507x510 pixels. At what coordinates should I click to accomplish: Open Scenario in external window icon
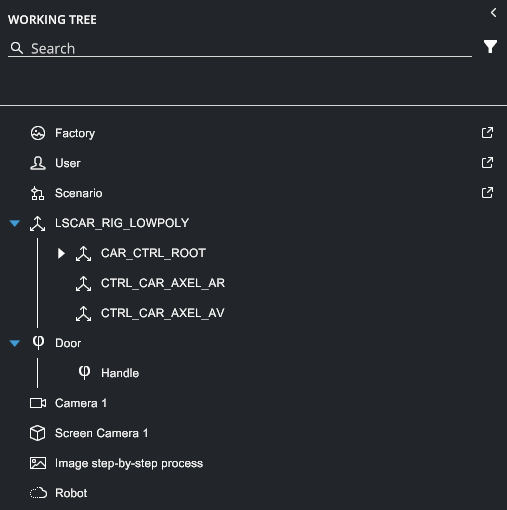pos(487,193)
